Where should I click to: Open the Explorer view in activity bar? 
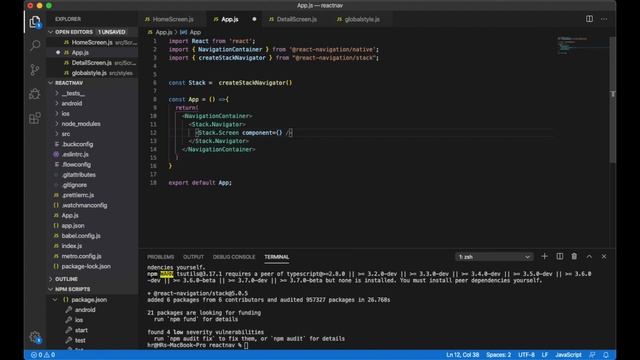tap(35, 22)
